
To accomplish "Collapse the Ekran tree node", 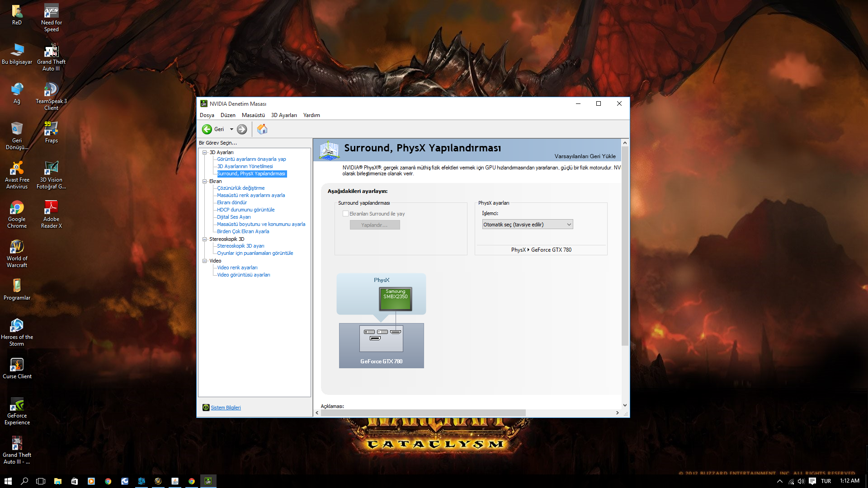I will point(205,181).
